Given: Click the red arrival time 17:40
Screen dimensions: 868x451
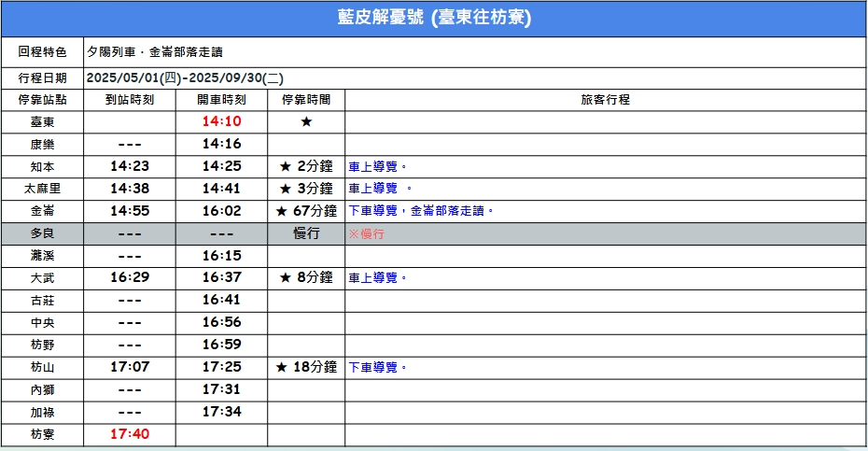Looking at the screenshot, I should pyautogui.click(x=130, y=434).
